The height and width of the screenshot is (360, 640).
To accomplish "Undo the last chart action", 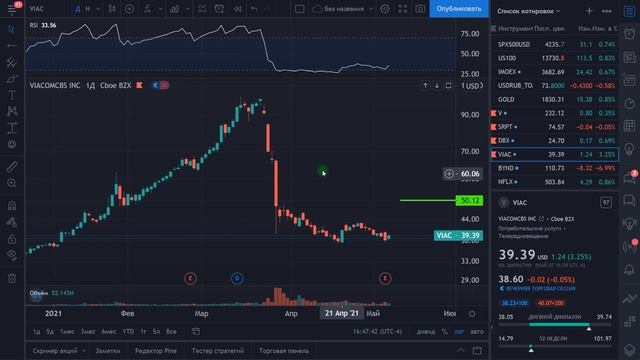I will click(254, 9).
